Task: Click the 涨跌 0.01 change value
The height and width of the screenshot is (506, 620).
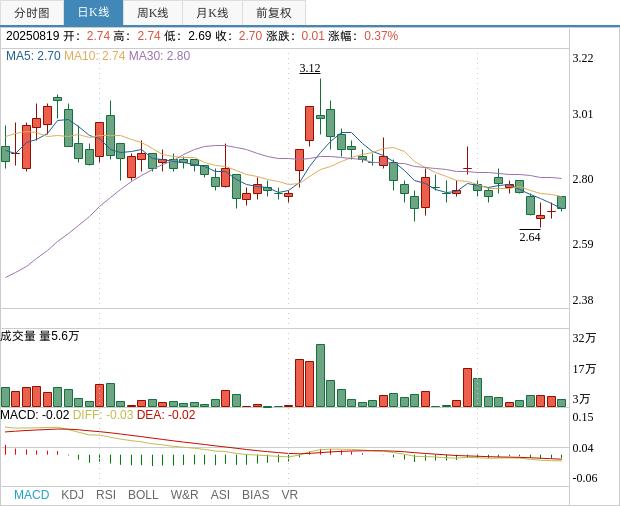Action: click(x=313, y=36)
